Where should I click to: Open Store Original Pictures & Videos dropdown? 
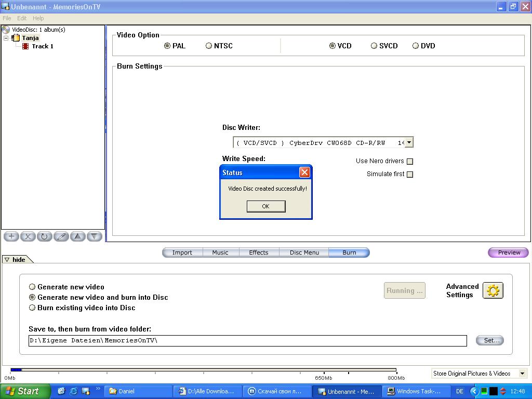[x=522, y=374]
